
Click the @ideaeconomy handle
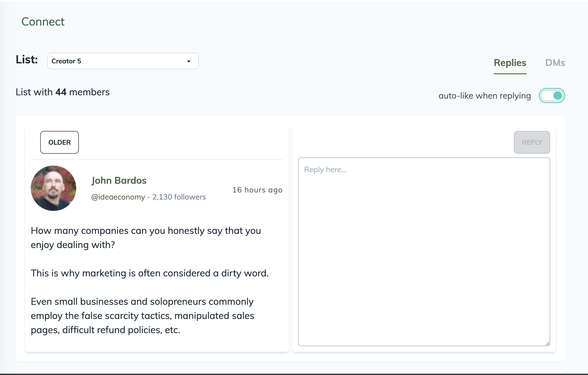pyautogui.click(x=118, y=197)
